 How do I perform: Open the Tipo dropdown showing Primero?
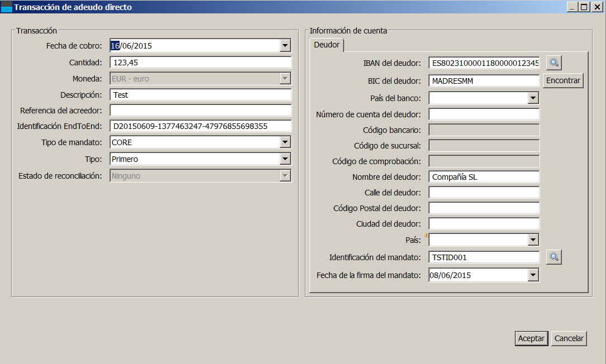(x=285, y=159)
